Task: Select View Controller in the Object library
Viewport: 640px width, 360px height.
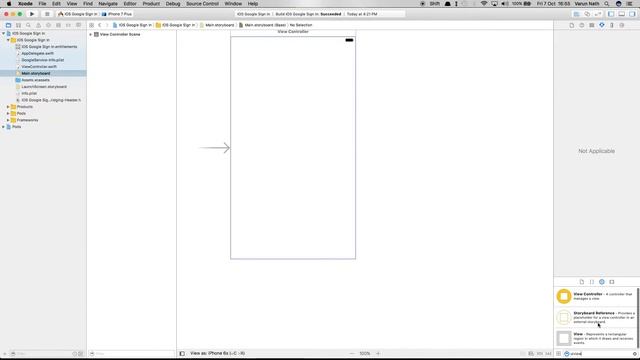Action: tap(596, 296)
